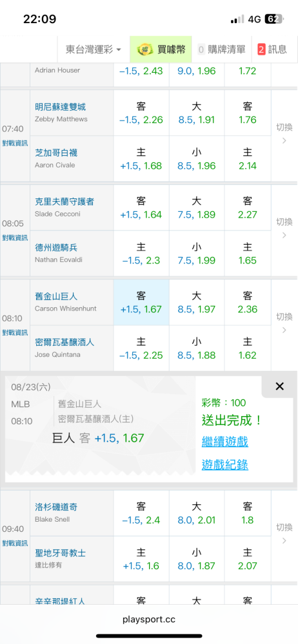Pick Dodgers 客 -1.5, 2.4 spread
Viewport: 298px width, 644px height.
click(x=141, y=513)
